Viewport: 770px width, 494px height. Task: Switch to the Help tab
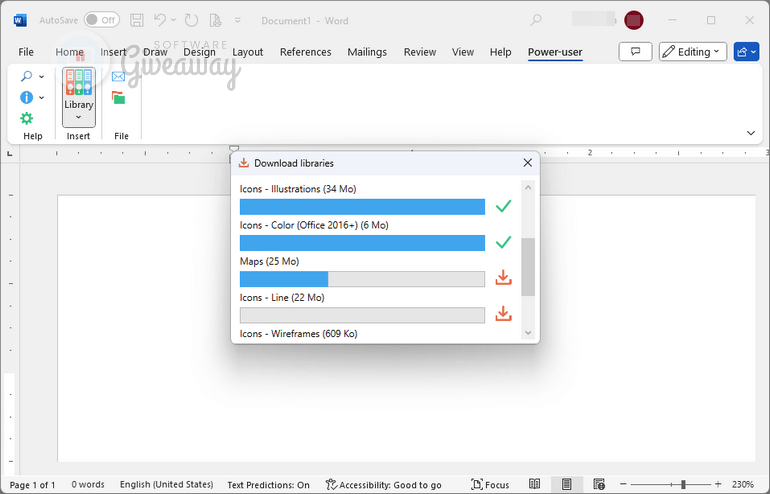(500, 52)
